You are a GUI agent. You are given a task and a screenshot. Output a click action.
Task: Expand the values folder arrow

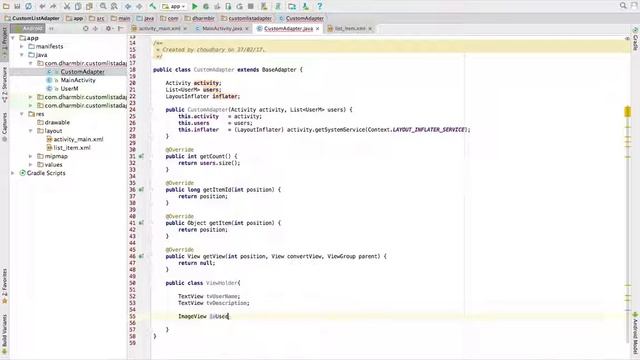coord(31,164)
